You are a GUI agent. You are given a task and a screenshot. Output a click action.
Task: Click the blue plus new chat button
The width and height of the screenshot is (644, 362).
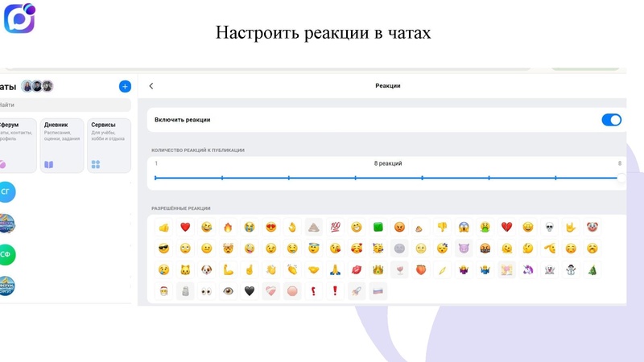(x=125, y=86)
